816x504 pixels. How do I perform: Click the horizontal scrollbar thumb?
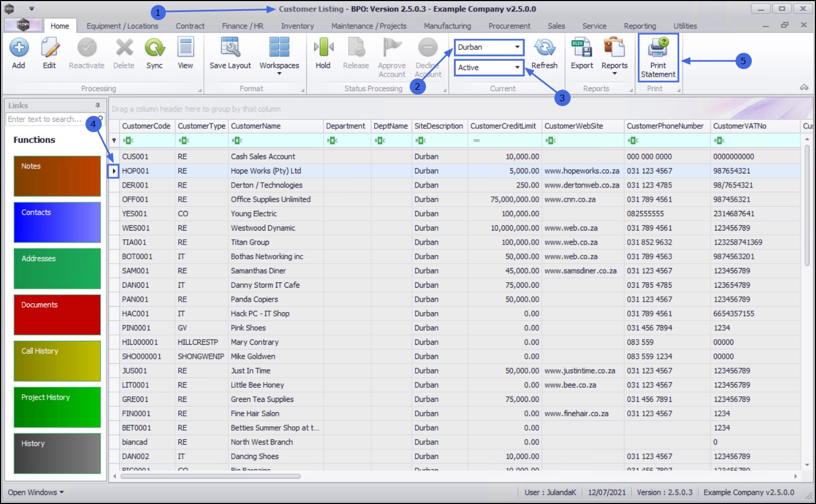pyautogui.click(x=211, y=476)
